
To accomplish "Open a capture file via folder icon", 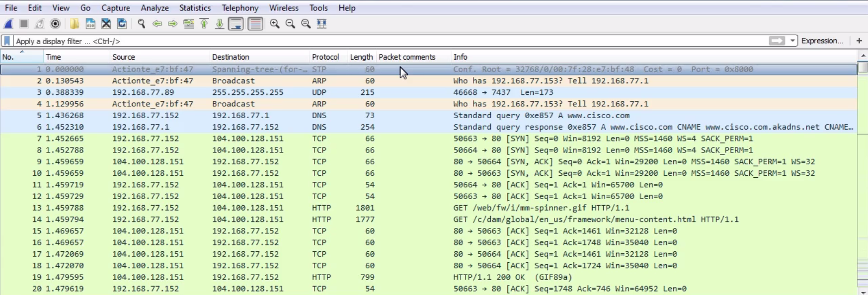I will point(75,24).
